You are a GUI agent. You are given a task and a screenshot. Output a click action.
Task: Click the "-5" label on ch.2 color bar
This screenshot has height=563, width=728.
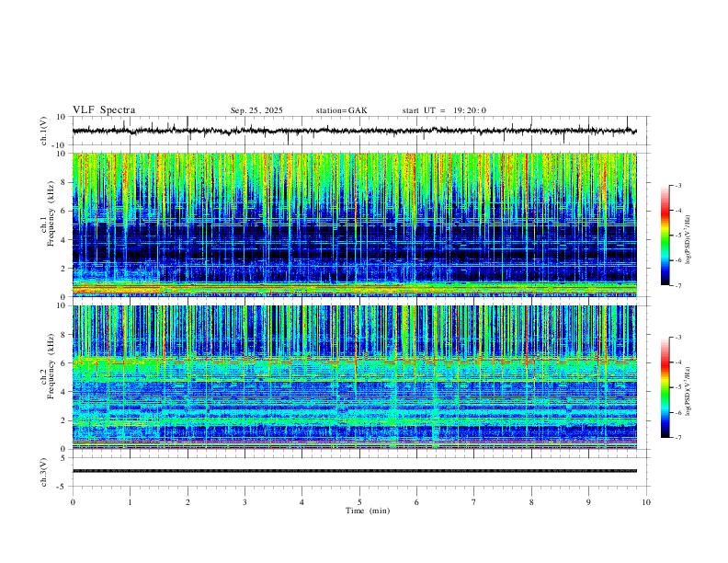click(677, 387)
